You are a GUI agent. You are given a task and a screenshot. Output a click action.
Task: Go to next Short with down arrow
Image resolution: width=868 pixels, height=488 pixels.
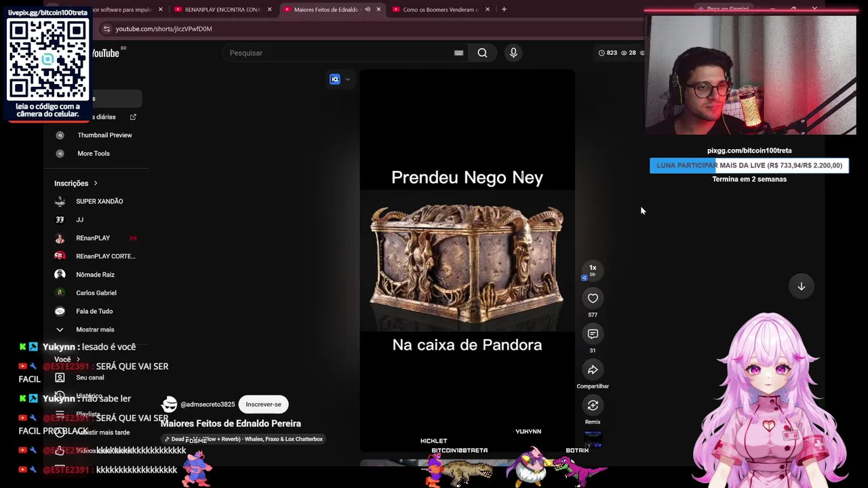point(801,287)
